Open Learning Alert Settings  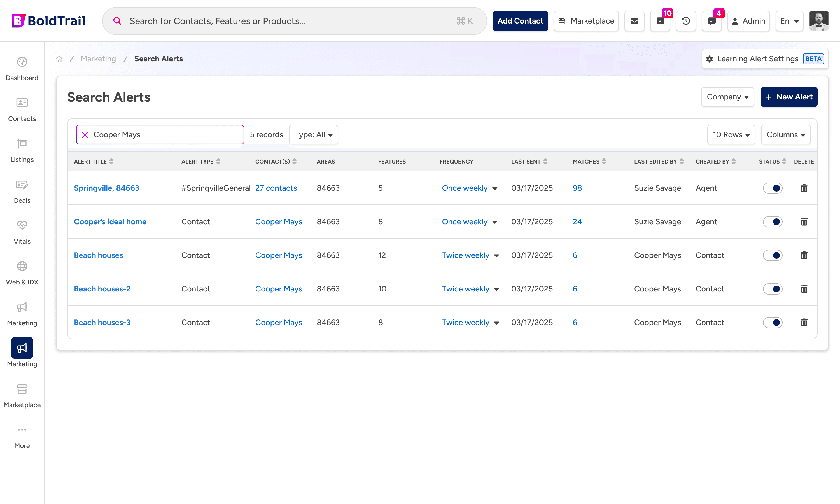tap(765, 59)
